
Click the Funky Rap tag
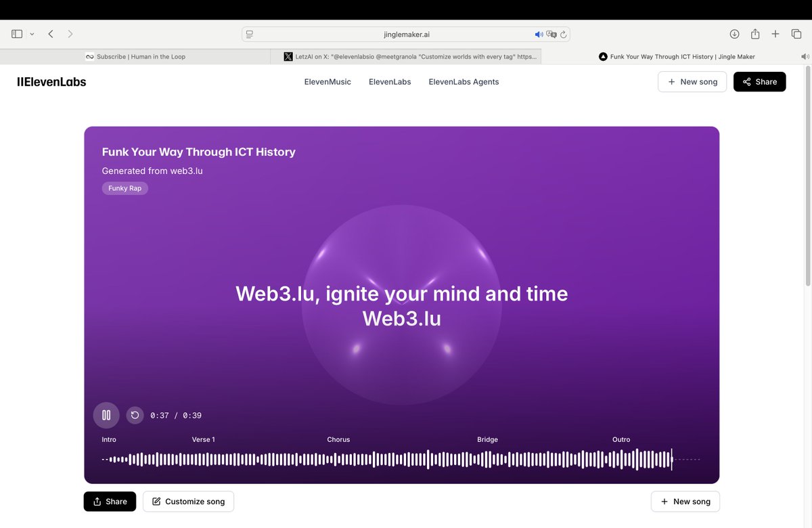125,188
